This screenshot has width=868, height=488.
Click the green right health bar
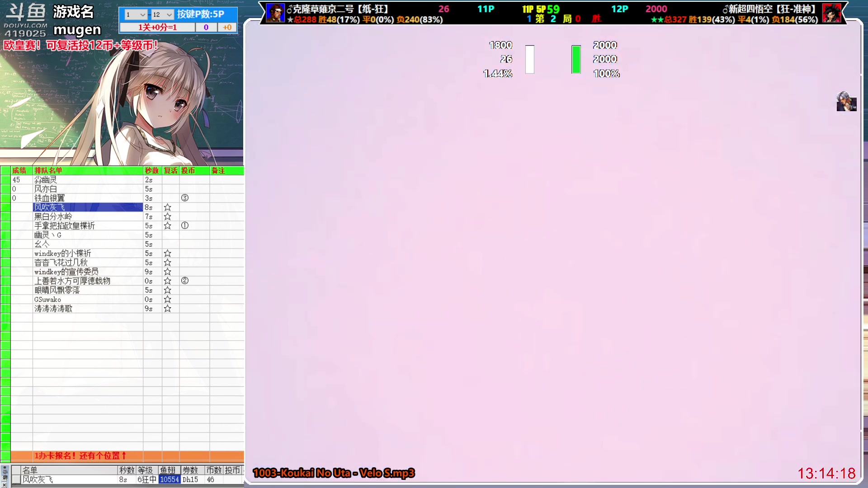point(576,59)
